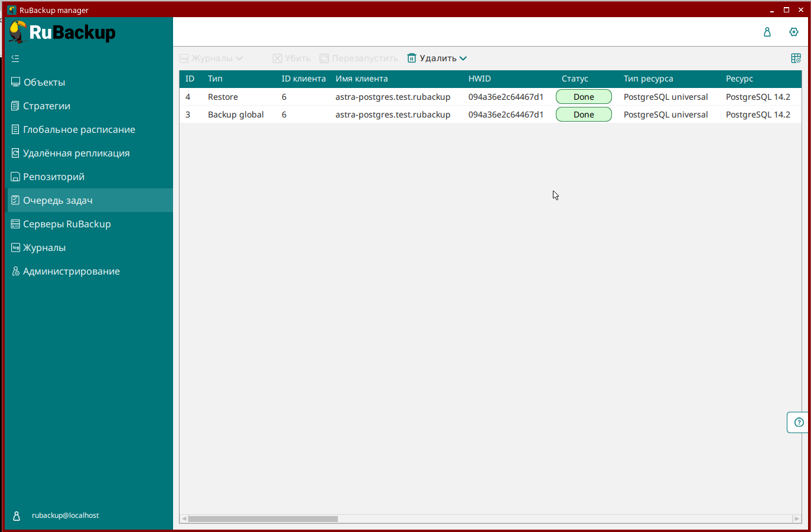Expand the Журналы toolbar dropdown
Screen dimensions: 811x532
(211, 58)
